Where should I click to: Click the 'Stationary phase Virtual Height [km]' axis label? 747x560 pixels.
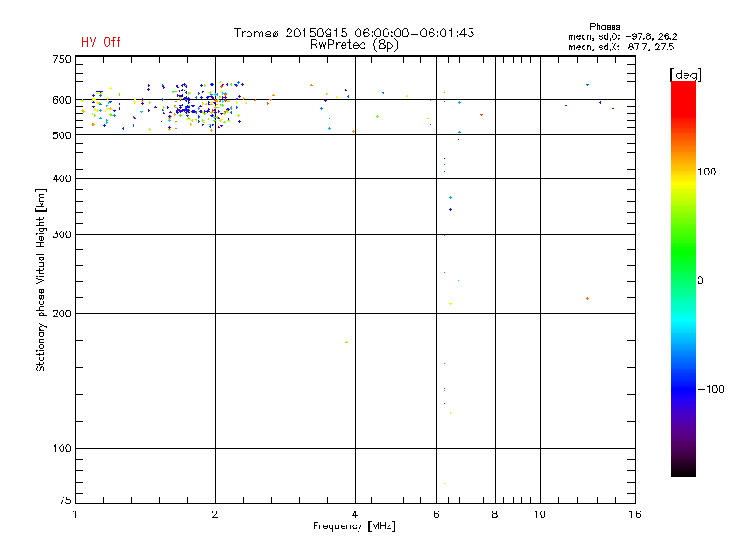pyautogui.click(x=41, y=280)
